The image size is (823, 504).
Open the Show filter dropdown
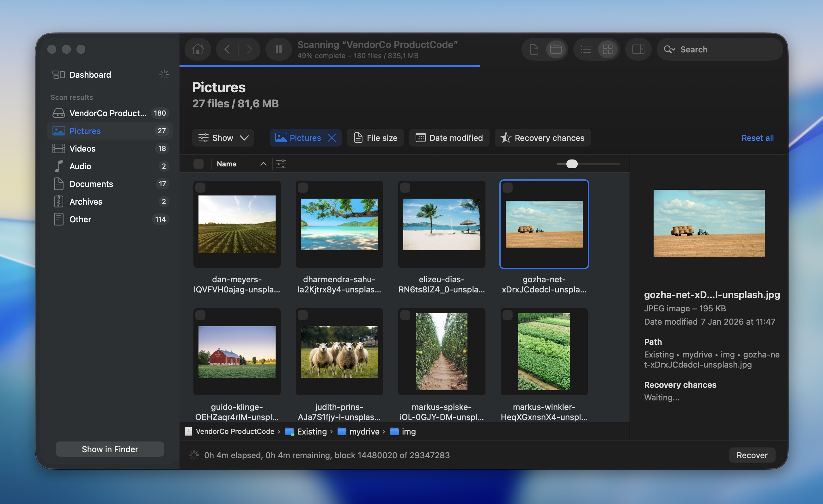click(x=223, y=138)
